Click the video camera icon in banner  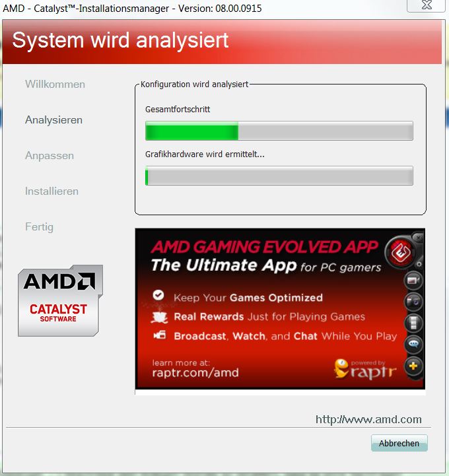pos(413,280)
